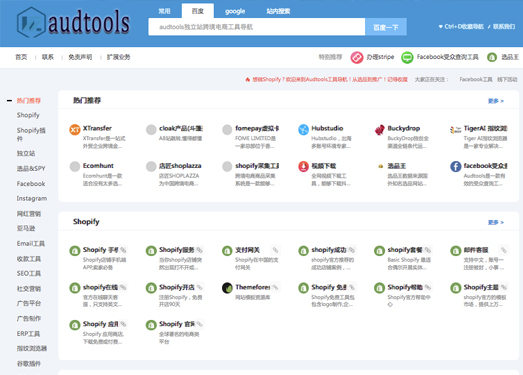Open the Hubstudio blue icon
The height and width of the screenshot is (375, 523).
pyautogui.click(x=303, y=129)
